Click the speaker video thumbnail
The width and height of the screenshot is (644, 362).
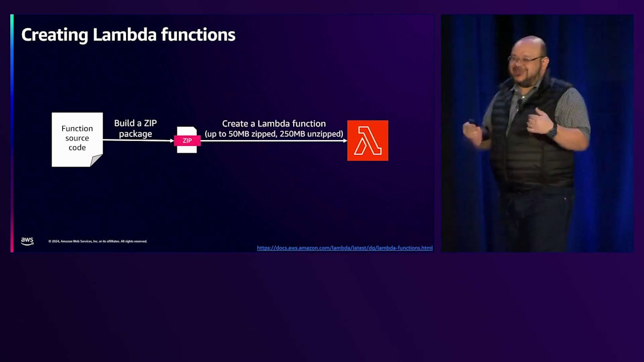click(x=537, y=133)
